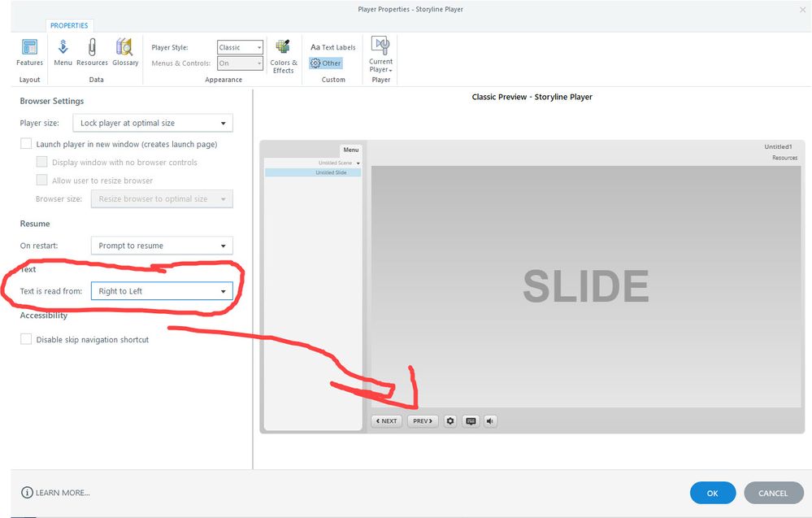
Task: Close the Player Properties window
Action: [803, 9]
